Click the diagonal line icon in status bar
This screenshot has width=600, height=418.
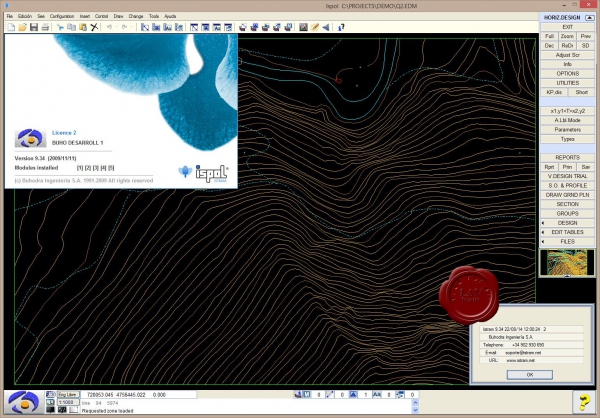pyautogui.click(x=330, y=394)
